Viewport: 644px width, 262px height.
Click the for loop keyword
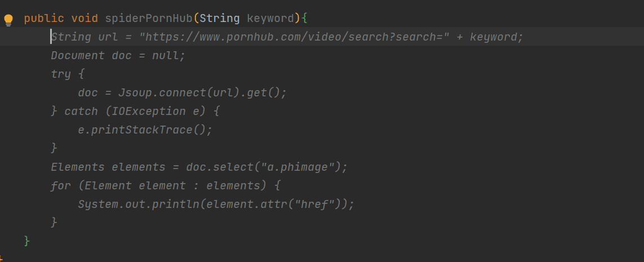click(61, 185)
